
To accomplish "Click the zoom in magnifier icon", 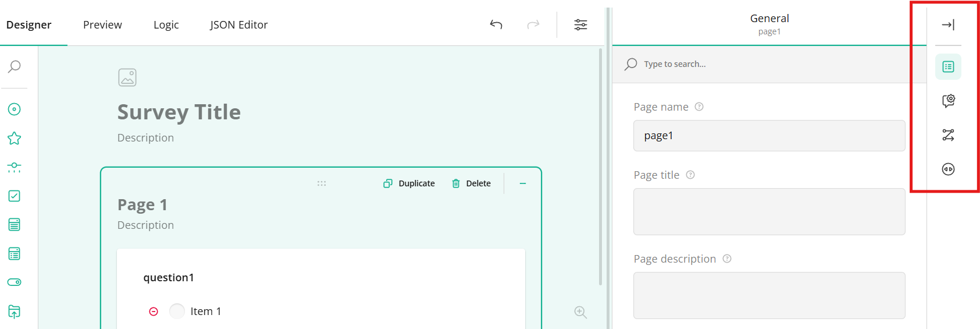I will point(580,312).
